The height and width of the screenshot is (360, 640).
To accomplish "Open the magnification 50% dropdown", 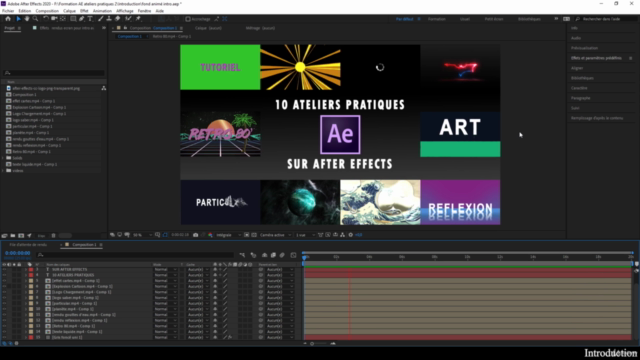I will 142,235.
